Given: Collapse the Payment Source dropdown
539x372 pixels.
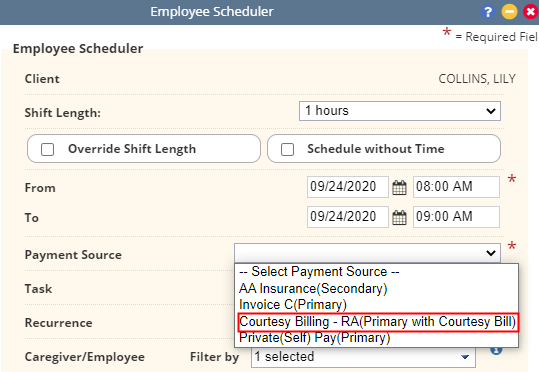Looking at the screenshot, I should pyautogui.click(x=367, y=253).
